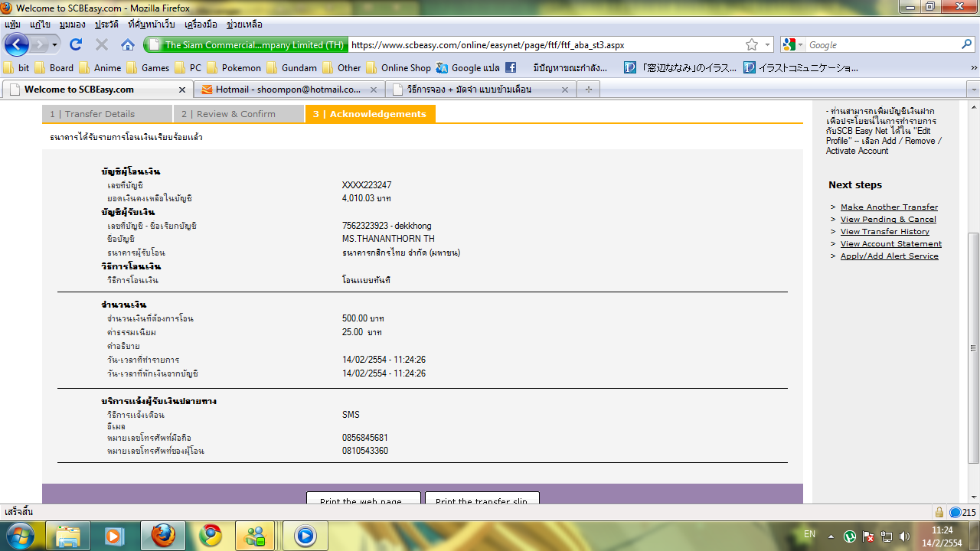This screenshot has height=551, width=980.
Task: Open the ที่คั่นหน้าเว็บ (Bookmarks) menu
Action: click(152, 24)
